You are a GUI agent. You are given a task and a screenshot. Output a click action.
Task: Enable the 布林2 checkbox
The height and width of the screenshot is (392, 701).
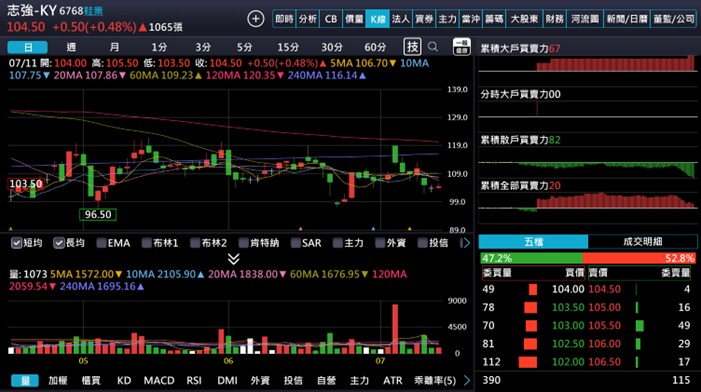tap(195, 243)
